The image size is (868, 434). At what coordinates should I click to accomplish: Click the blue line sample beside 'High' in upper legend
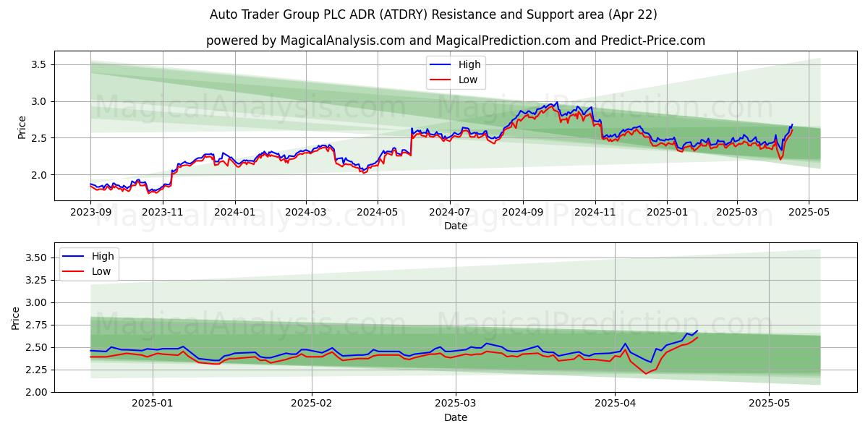tap(441, 65)
